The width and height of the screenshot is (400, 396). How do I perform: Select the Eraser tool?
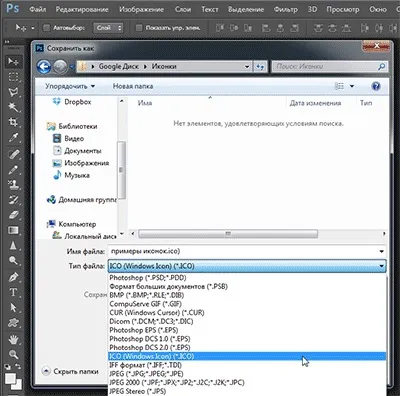pos(13,215)
